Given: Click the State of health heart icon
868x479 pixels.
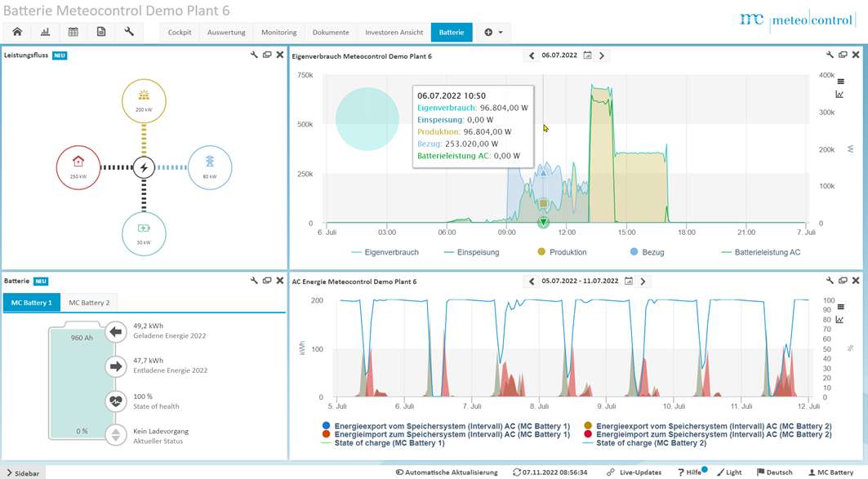Looking at the screenshot, I should pos(116,401).
